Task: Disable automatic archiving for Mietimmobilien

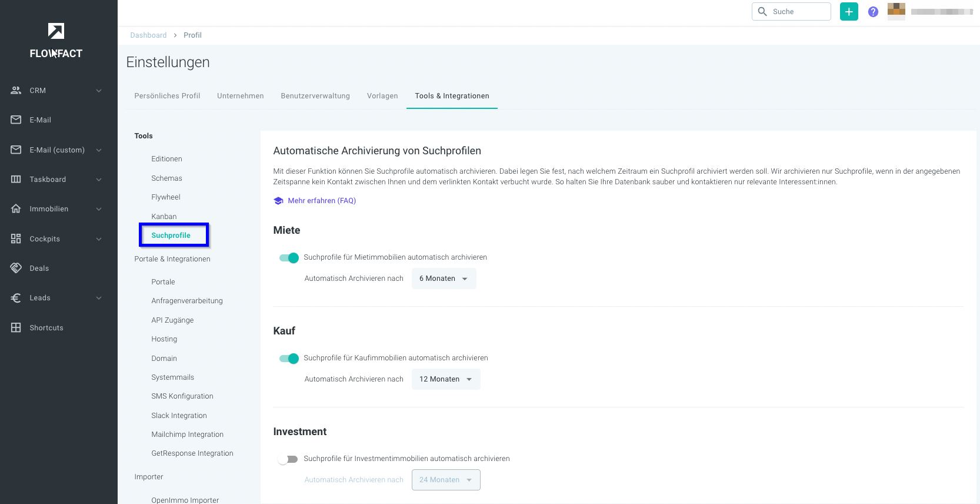Action: (289, 258)
